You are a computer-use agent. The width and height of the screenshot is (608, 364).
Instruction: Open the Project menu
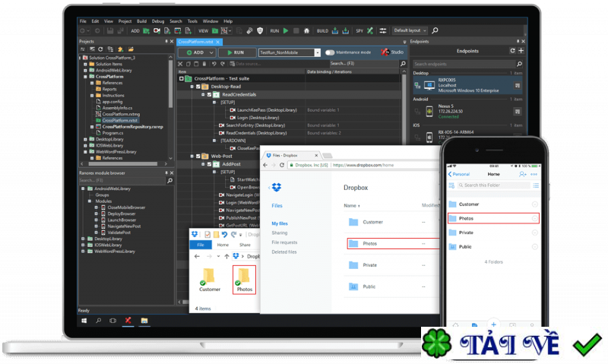click(x=125, y=21)
